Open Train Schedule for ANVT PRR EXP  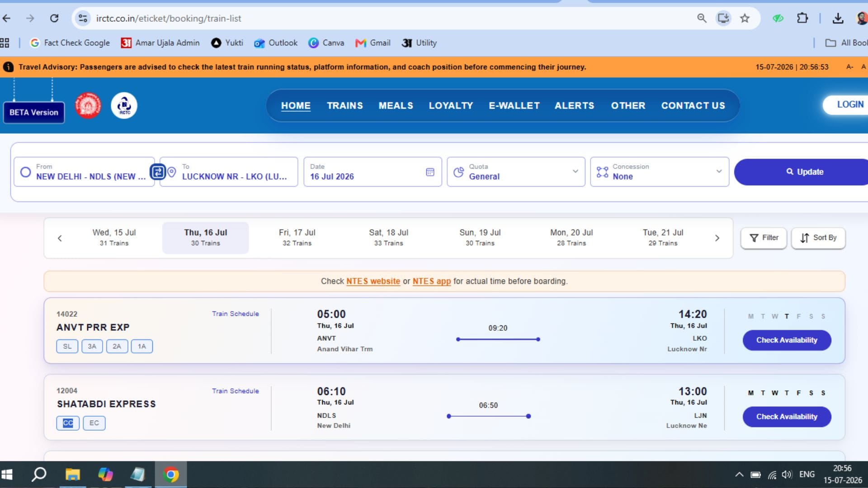(x=236, y=314)
